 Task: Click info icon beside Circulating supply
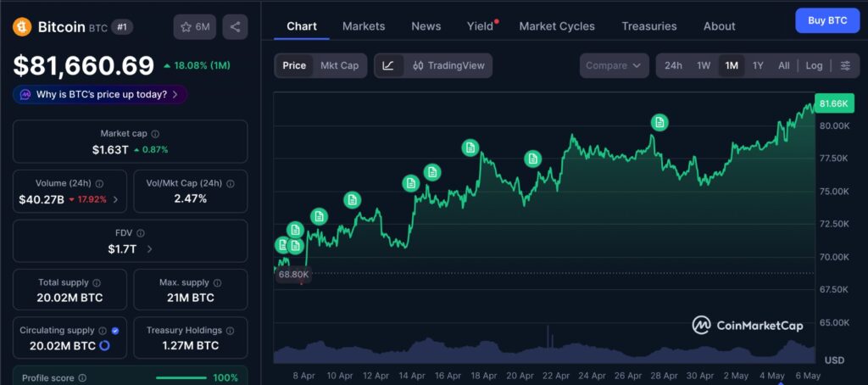(x=103, y=330)
